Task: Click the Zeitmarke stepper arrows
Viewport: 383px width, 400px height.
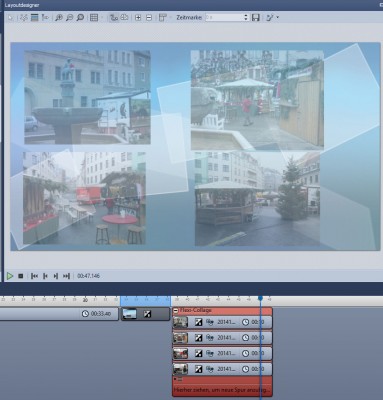Action: 246,18
